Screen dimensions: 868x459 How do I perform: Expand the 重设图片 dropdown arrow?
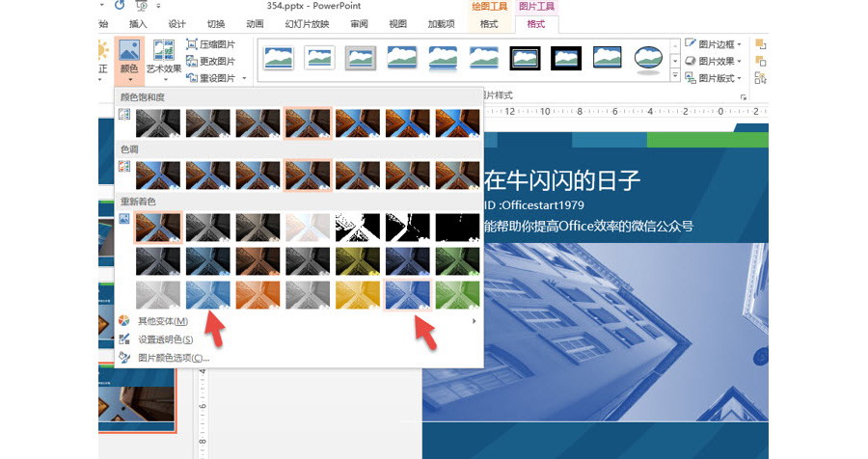pos(245,78)
